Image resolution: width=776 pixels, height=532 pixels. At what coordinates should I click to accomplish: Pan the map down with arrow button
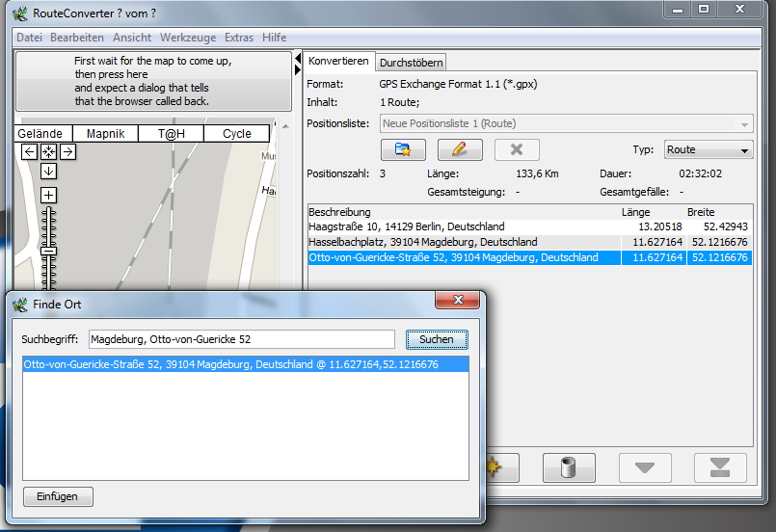(48, 171)
